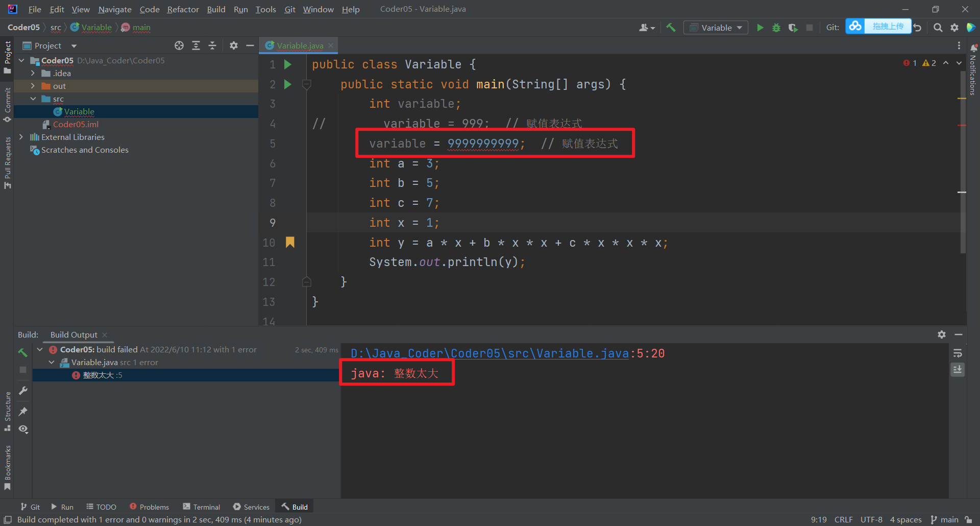Open the user account icon menu
The width and height of the screenshot is (980, 526).
pyautogui.click(x=647, y=28)
